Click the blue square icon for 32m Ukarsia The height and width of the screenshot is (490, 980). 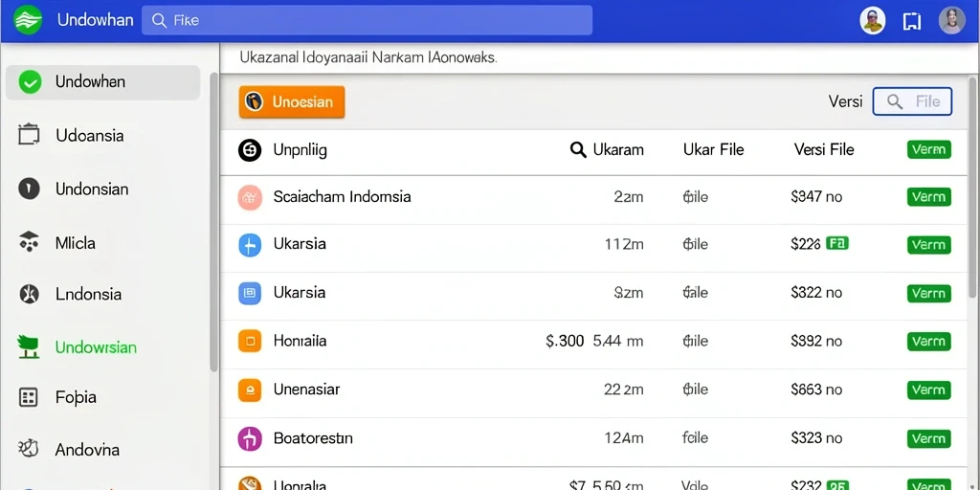pos(250,293)
